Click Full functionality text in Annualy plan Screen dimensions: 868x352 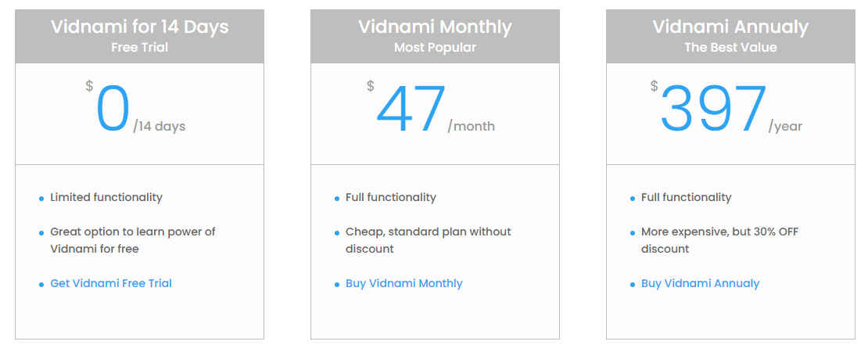[687, 197]
